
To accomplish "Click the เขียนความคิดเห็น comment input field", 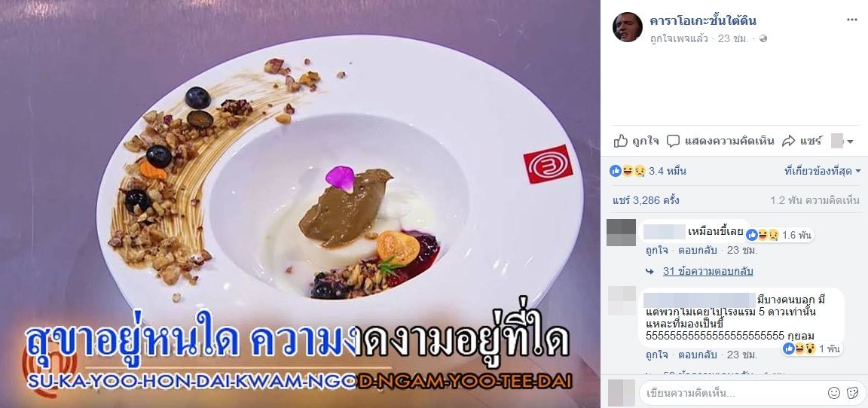I will click(x=731, y=393).
